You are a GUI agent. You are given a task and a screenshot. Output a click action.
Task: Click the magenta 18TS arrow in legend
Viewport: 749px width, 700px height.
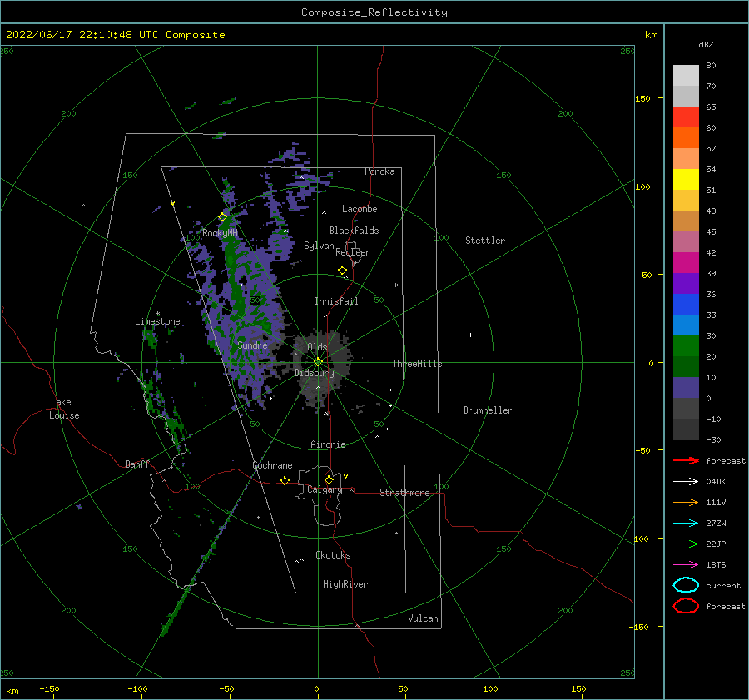pos(686,565)
